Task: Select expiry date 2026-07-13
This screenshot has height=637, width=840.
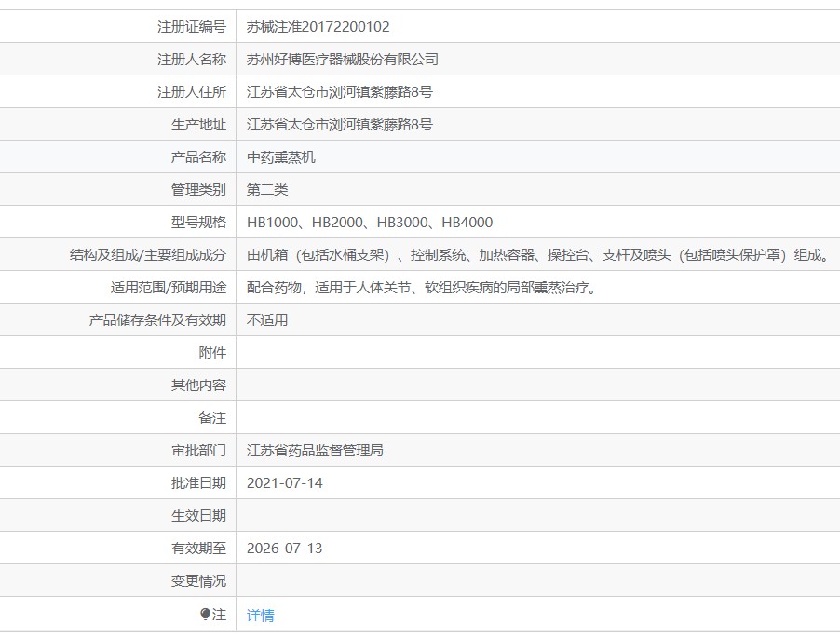Action: click(x=284, y=549)
